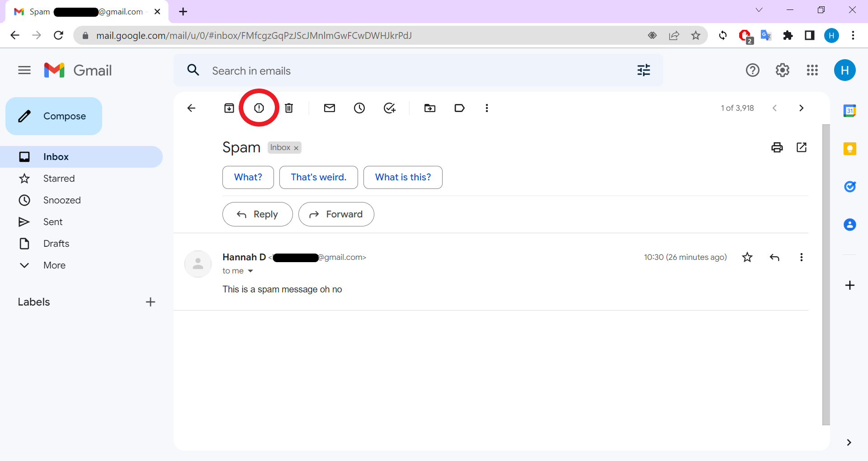The height and width of the screenshot is (461, 868).
Task: Click the Reply button
Action: (x=258, y=214)
